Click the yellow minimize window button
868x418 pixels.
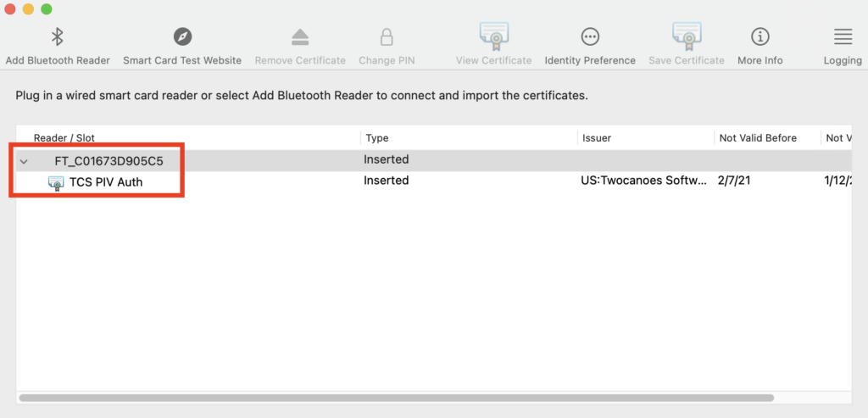pos(28,8)
